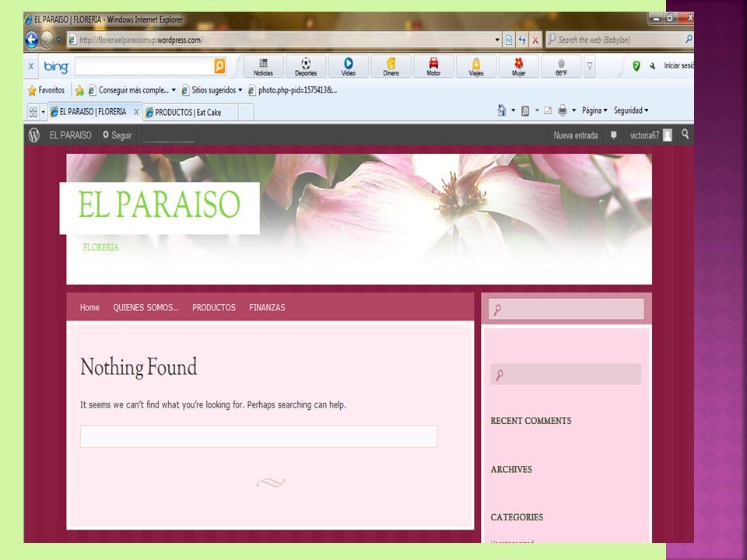Click the Bing toolbar search field
Image resolution: width=747 pixels, height=560 pixels.
pyautogui.click(x=145, y=66)
